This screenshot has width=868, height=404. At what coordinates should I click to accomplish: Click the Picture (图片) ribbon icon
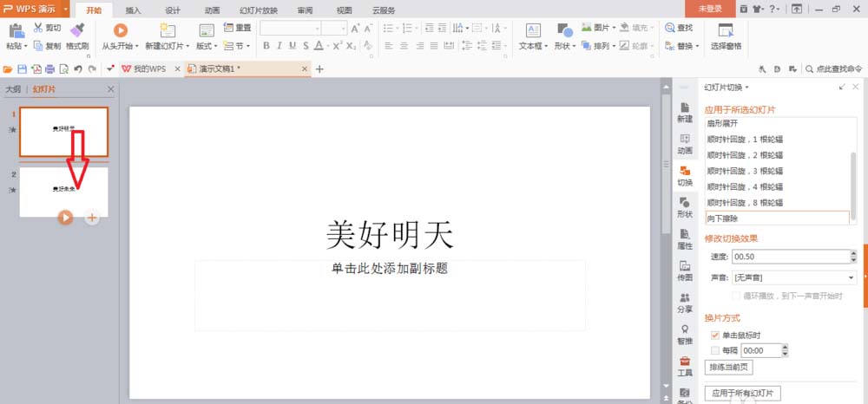[x=587, y=27]
